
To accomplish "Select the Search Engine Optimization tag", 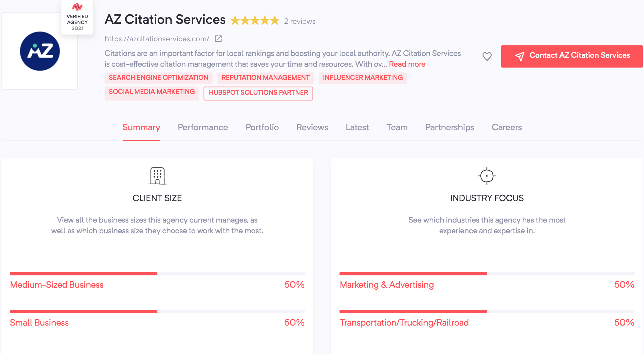I will 158,78.
